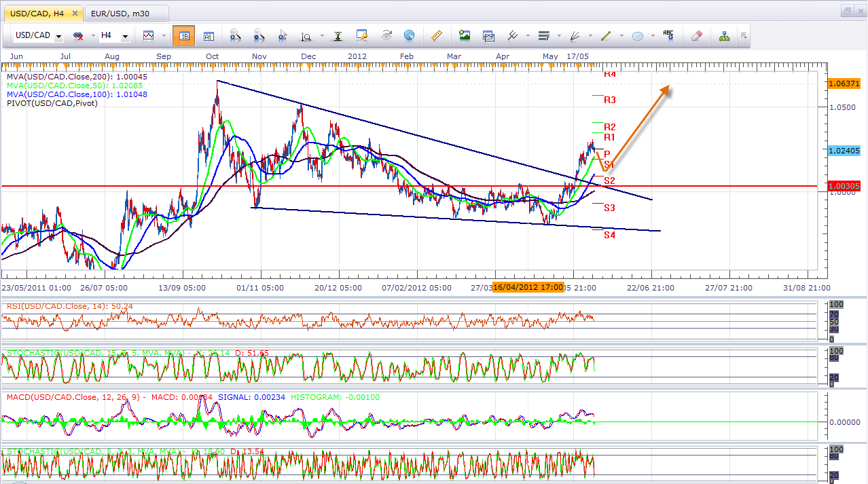The width and height of the screenshot is (868, 484).
Task: Click the 1.02405 current price tag
Action: [x=844, y=151]
